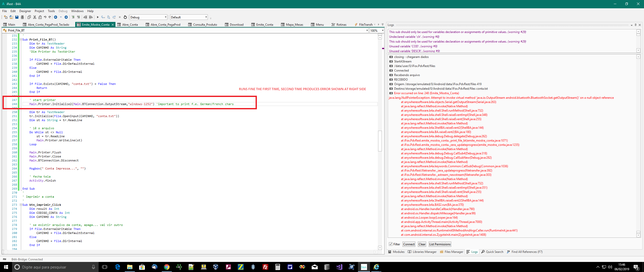The height and width of the screenshot is (272, 644).
Task: Click the Restart circular arrow icon
Action: (x=125, y=17)
